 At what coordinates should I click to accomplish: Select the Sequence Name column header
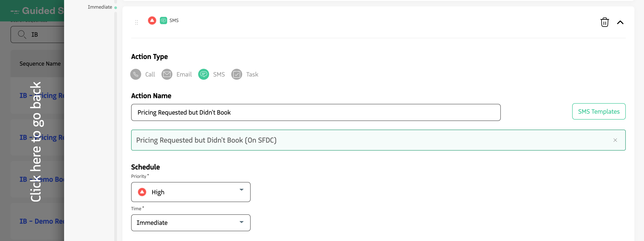pyautogui.click(x=40, y=63)
